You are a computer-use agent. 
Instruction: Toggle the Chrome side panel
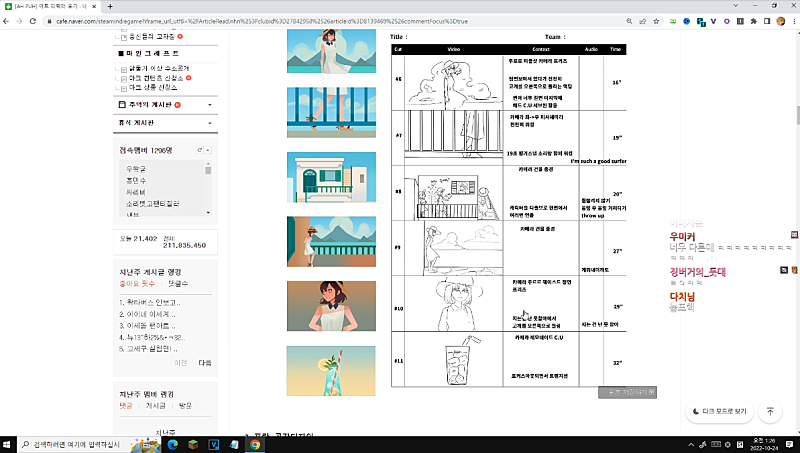pos(767,21)
